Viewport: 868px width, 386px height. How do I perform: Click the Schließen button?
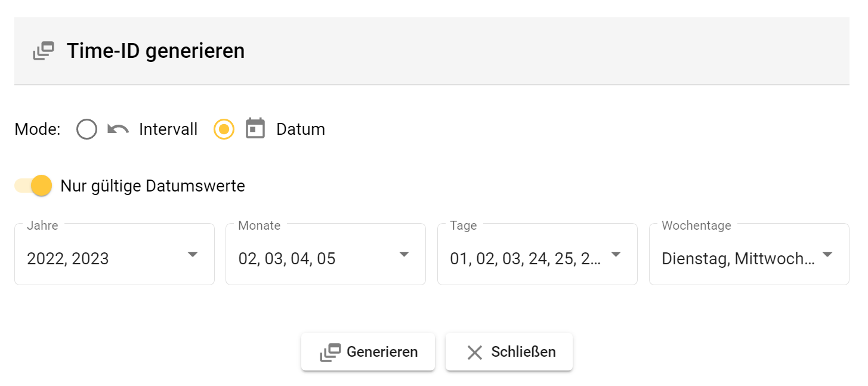pos(509,352)
